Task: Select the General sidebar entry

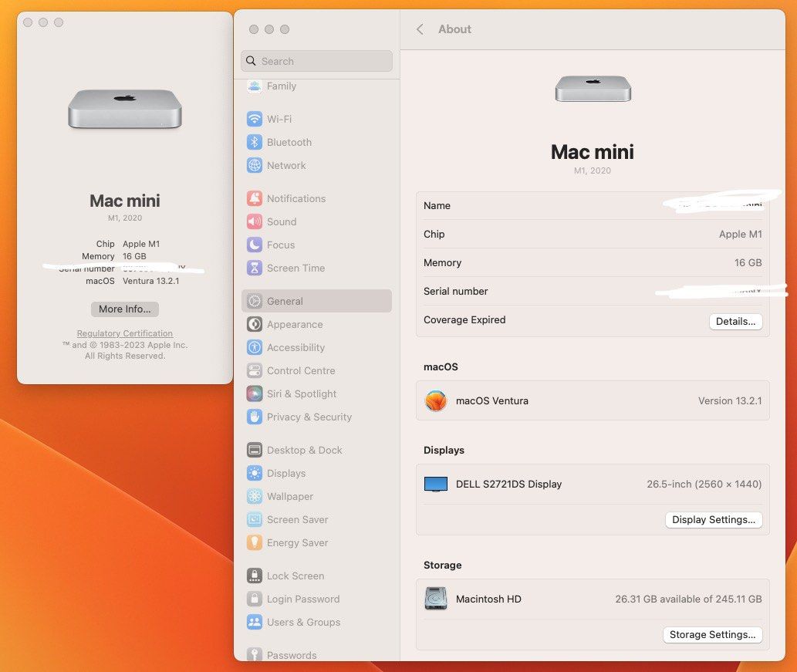Action: tap(285, 301)
